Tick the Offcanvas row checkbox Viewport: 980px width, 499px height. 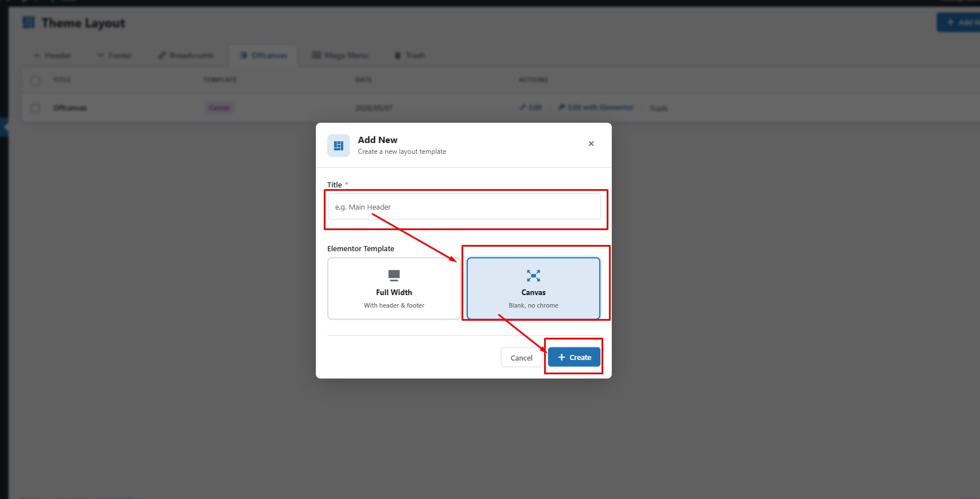(35, 108)
